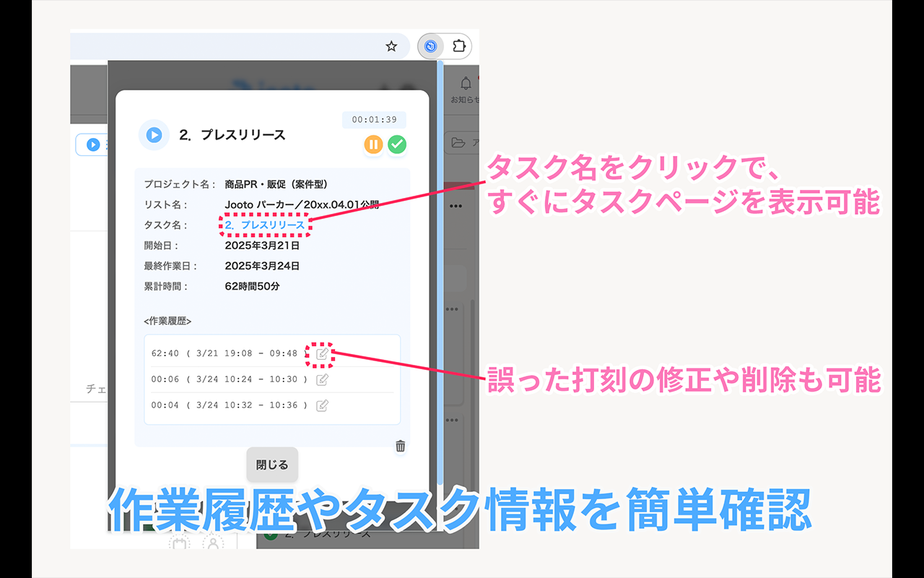Open the three-dot menu beside the red list header
This screenshot has height=578, width=924.
coord(456,207)
